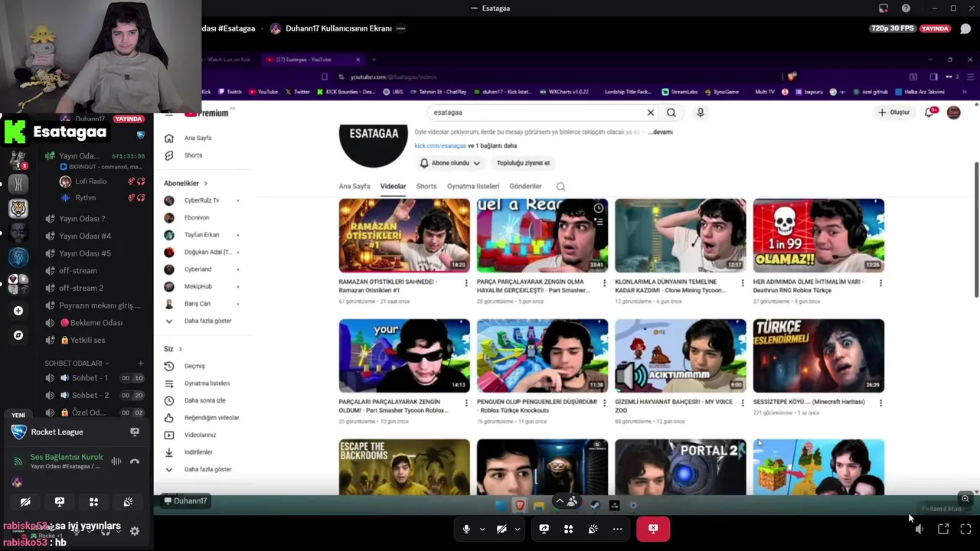Open kick.com/esatagaa channel link
Viewport: 980px width, 551px height.
440,145
